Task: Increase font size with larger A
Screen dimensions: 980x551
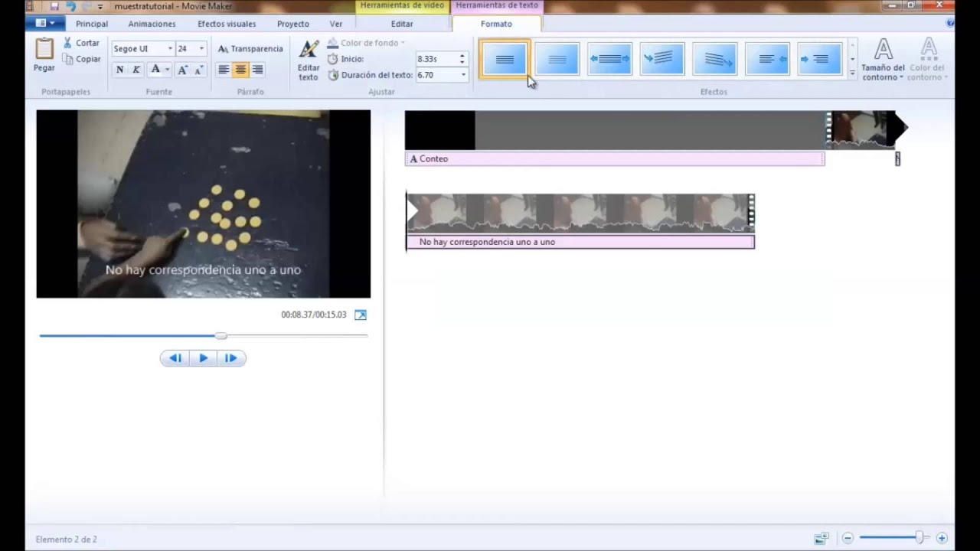Action: click(182, 70)
